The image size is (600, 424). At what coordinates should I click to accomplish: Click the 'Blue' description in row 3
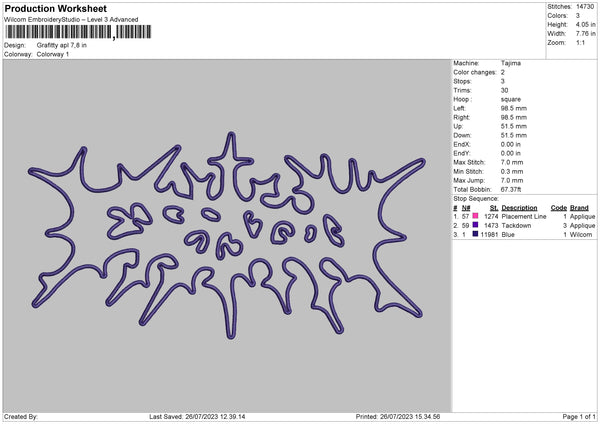(x=508, y=235)
